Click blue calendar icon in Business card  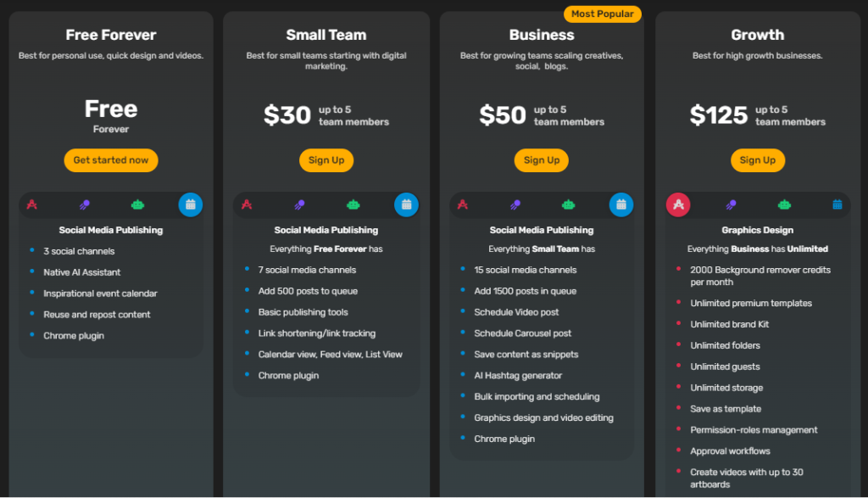[x=621, y=205]
